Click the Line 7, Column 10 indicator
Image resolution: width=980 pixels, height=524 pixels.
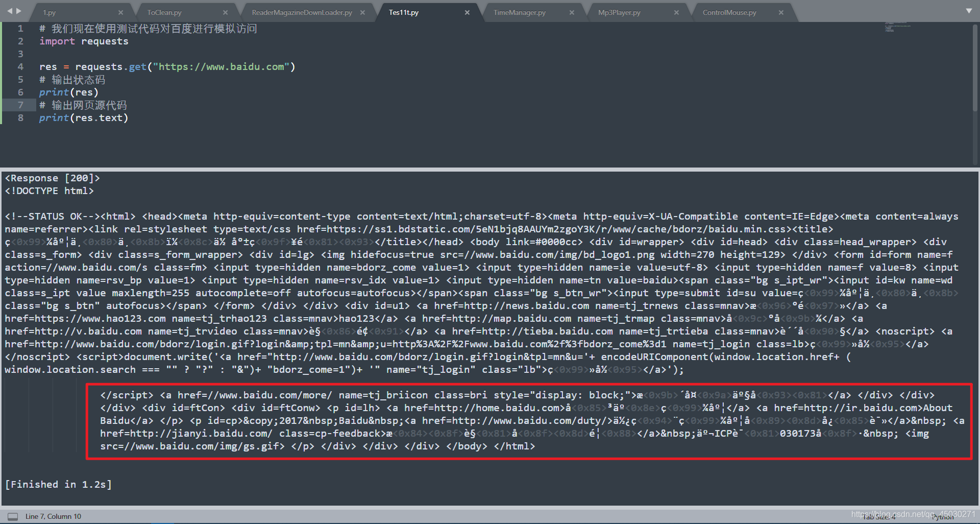click(x=54, y=516)
